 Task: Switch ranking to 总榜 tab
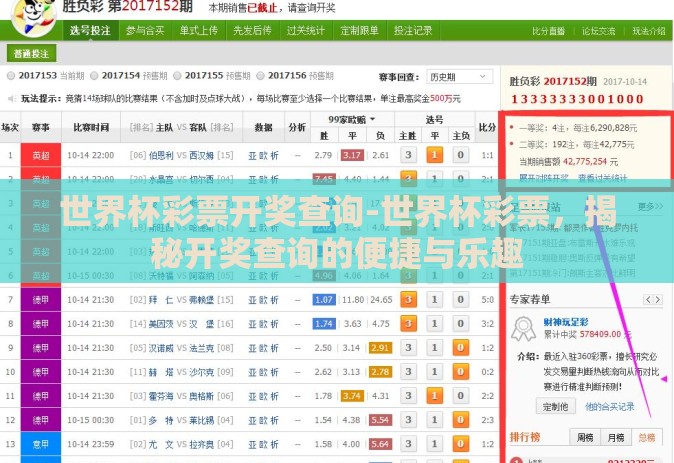pos(647,437)
